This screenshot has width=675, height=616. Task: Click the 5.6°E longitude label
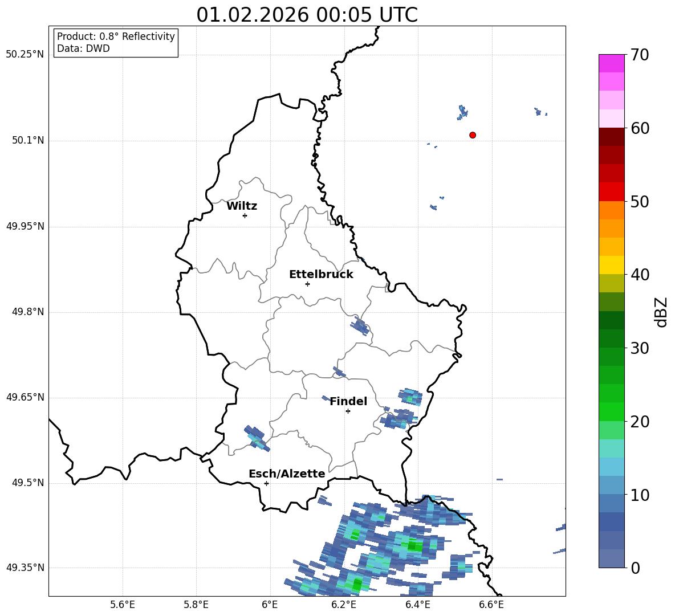coord(123,605)
